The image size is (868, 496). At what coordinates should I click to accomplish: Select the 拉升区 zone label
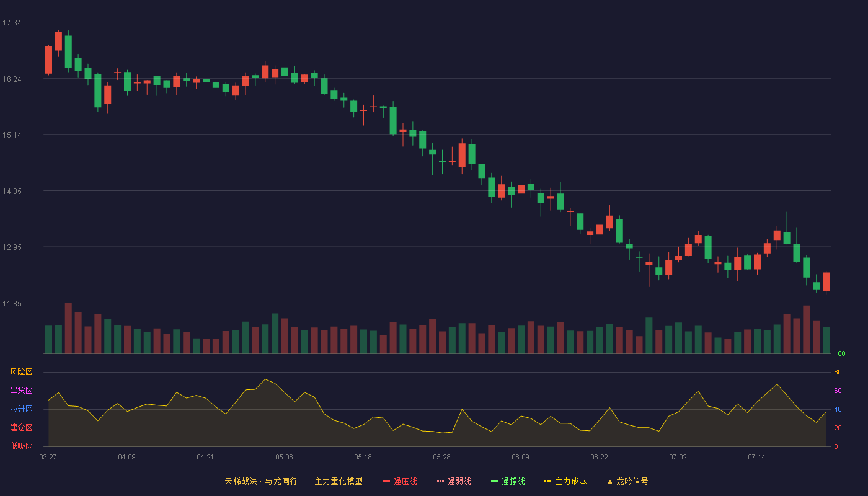coord(21,409)
